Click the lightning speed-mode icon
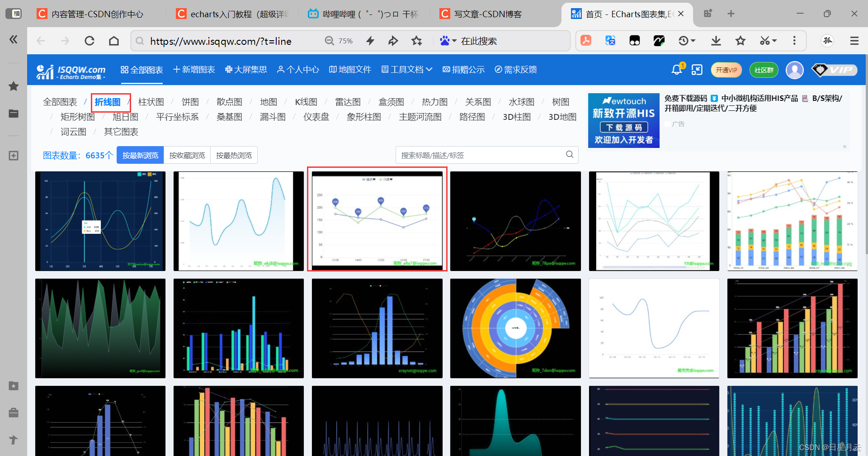This screenshot has width=868, height=456. click(370, 41)
